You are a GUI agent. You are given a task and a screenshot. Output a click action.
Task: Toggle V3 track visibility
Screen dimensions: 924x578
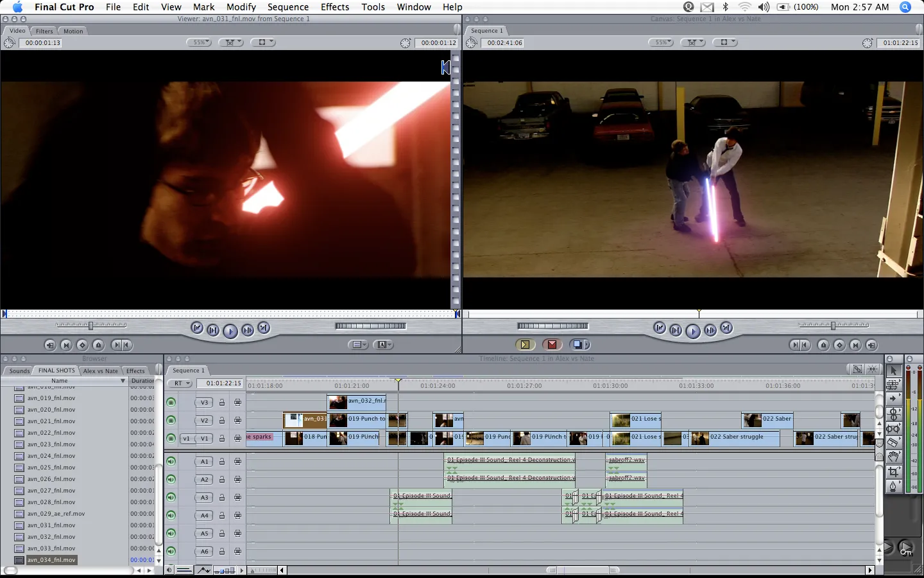pos(171,403)
